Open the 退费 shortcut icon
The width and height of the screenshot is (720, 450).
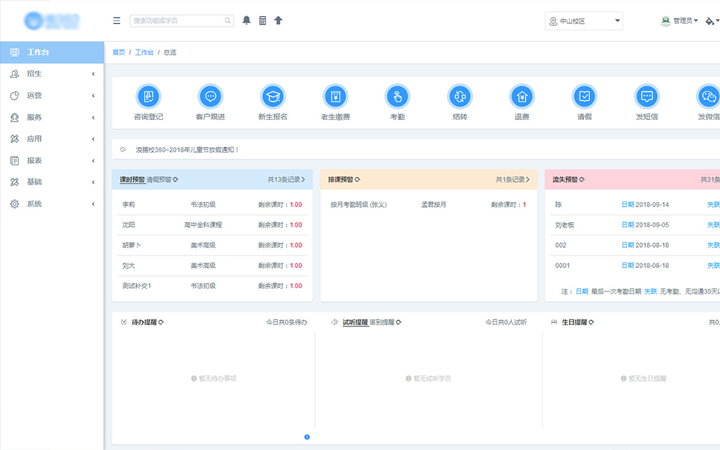(522, 96)
